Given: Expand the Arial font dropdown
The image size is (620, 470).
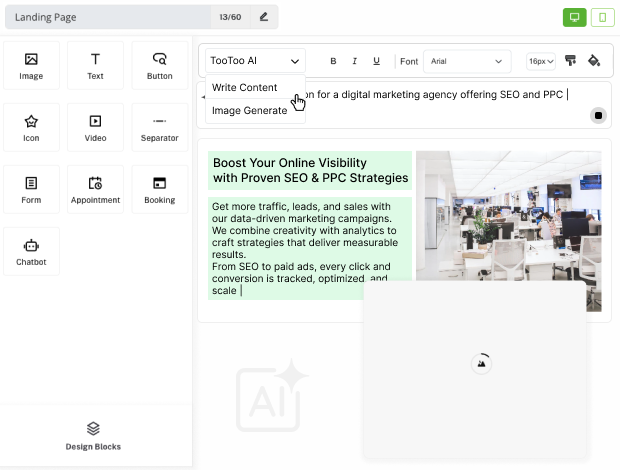Looking at the screenshot, I should tap(467, 61).
